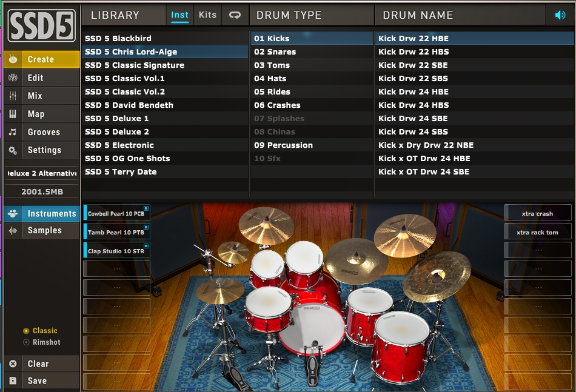This screenshot has width=576, height=392.
Task: Click the kick drum pedal
Action: (x=313, y=364)
